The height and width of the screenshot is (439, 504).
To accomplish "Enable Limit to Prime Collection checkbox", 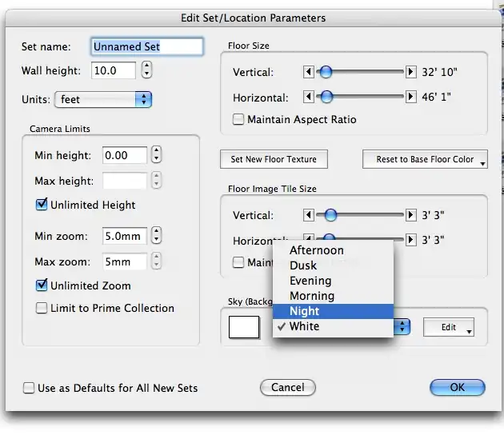I will 42,308.
